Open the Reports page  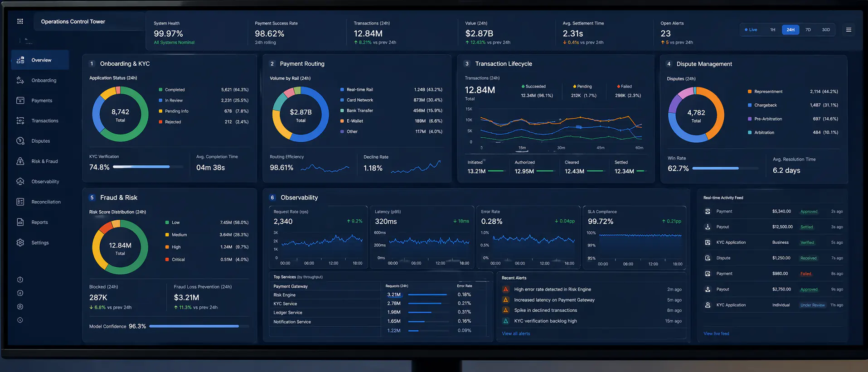pyautogui.click(x=39, y=222)
